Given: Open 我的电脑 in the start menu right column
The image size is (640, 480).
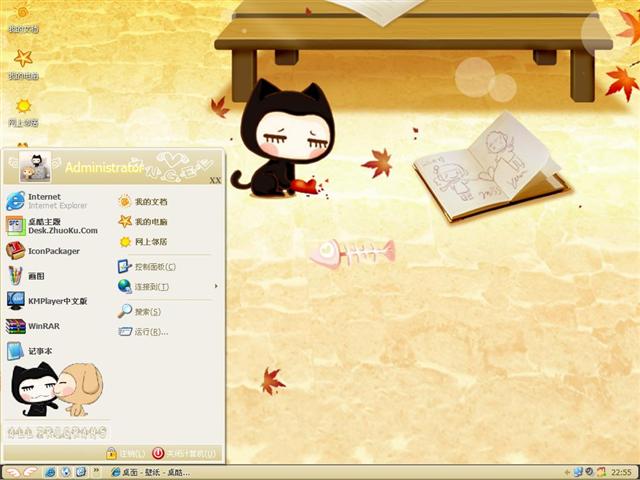Looking at the screenshot, I should [143, 221].
